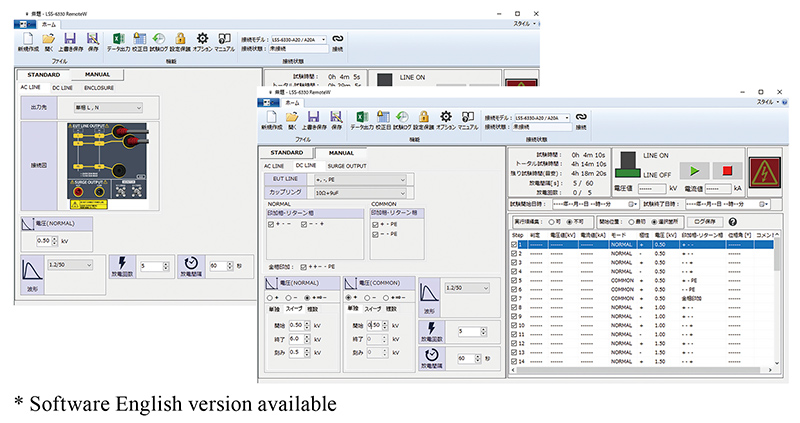The height and width of the screenshot is (423, 800).
Task: Select the SURGE OUTPUT tab
Action: (x=347, y=166)
